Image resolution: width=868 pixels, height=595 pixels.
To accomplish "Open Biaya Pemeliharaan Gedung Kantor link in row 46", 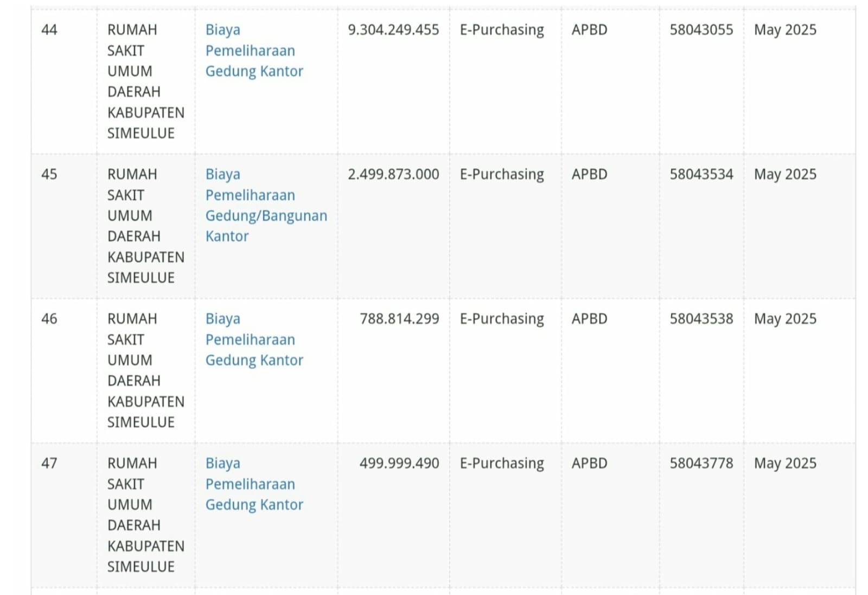I will click(x=254, y=339).
